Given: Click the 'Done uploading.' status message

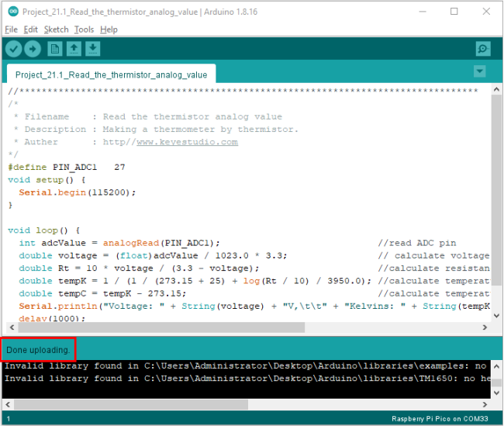Looking at the screenshot, I should pos(38,350).
